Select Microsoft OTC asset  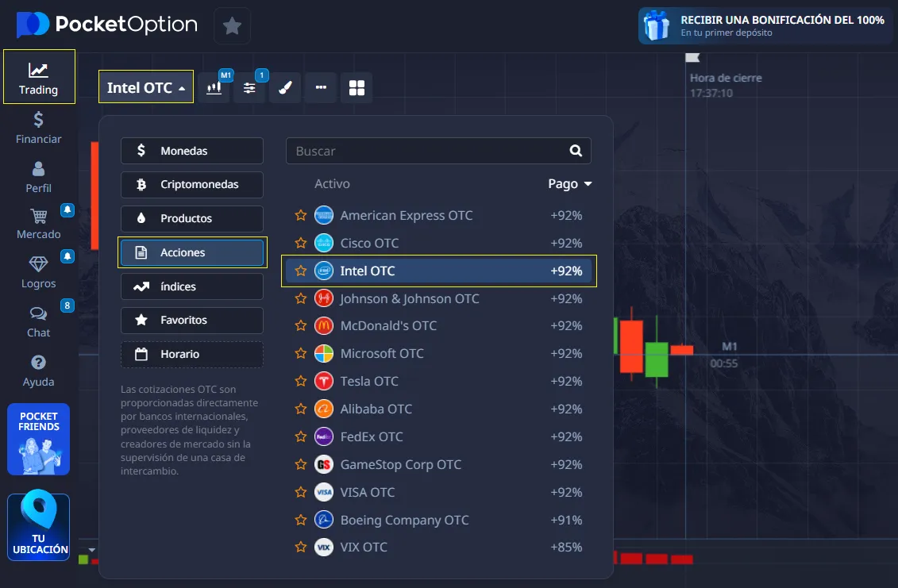tap(439, 353)
